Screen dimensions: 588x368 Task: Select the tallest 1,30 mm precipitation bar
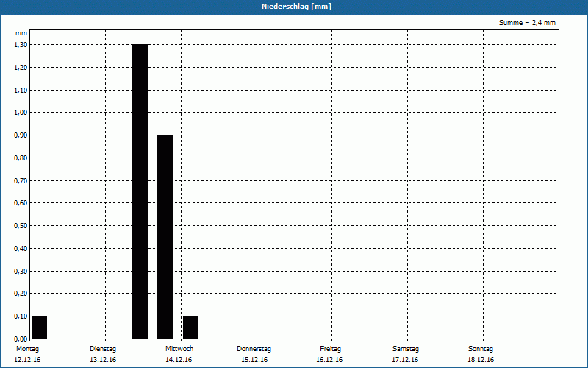click(140, 191)
